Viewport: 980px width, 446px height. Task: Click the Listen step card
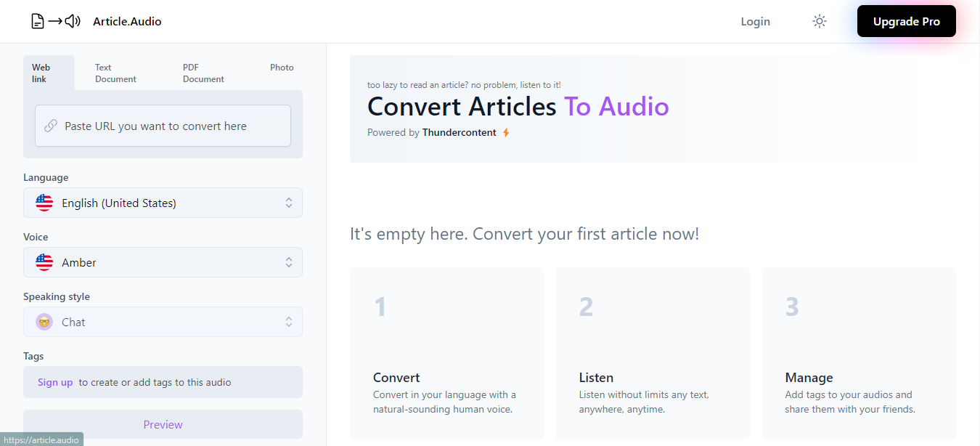(x=653, y=353)
